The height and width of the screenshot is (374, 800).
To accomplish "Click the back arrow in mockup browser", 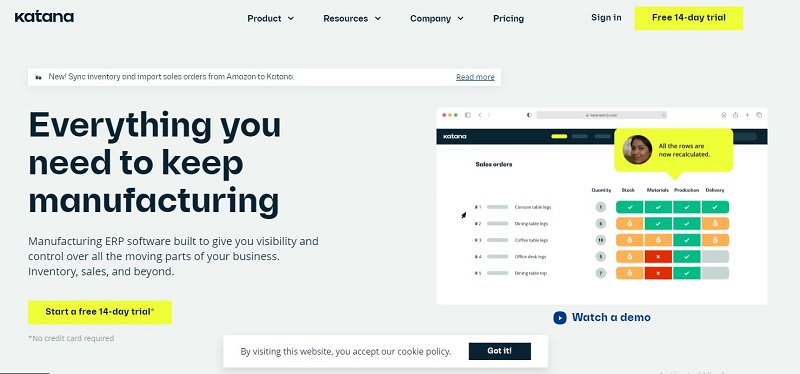I will click(x=480, y=115).
